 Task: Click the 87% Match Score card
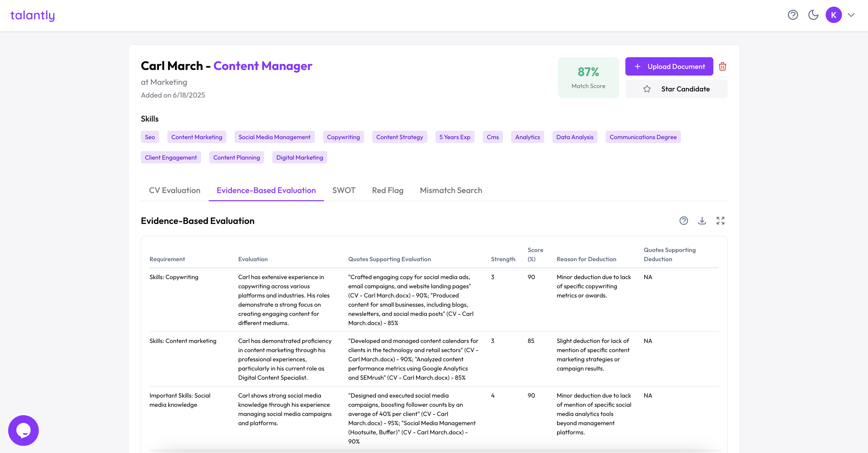point(588,78)
